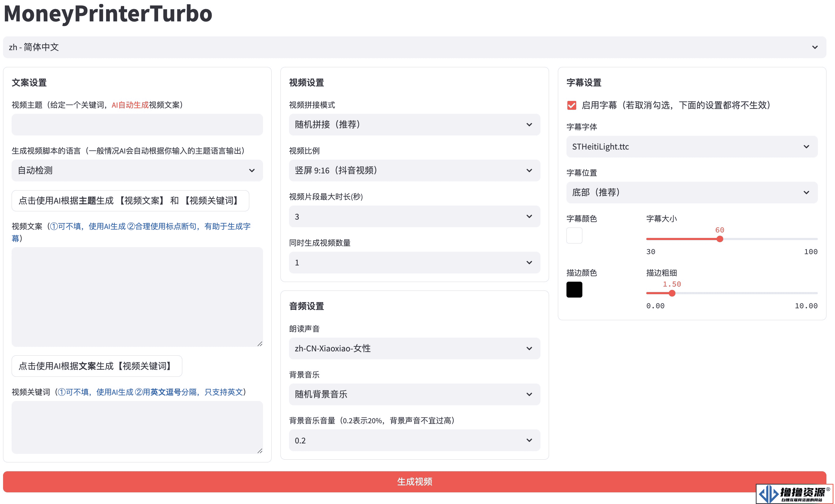Image resolution: width=835 pixels, height=504 pixels.
Task: Open the 随机拼接（推荐）dropdown
Action: 414,124
